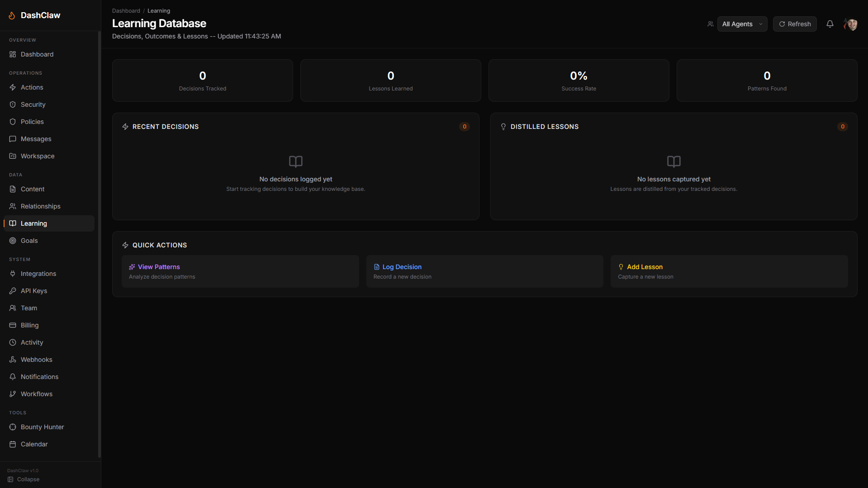Click the sidebar vertical scrollbar
Viewport: 868px width, 488px height.
[x=99, y=244]
